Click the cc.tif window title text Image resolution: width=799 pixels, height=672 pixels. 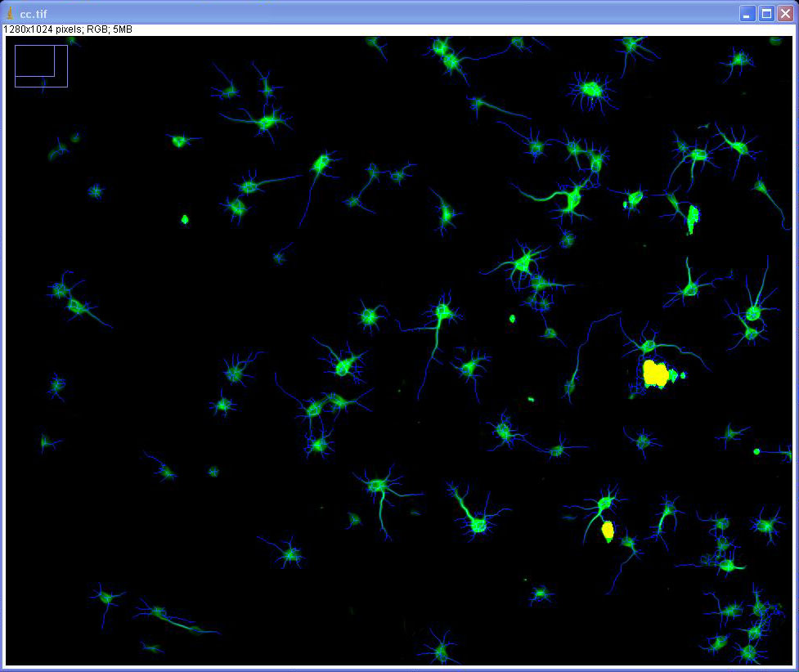tap(32, 14)
